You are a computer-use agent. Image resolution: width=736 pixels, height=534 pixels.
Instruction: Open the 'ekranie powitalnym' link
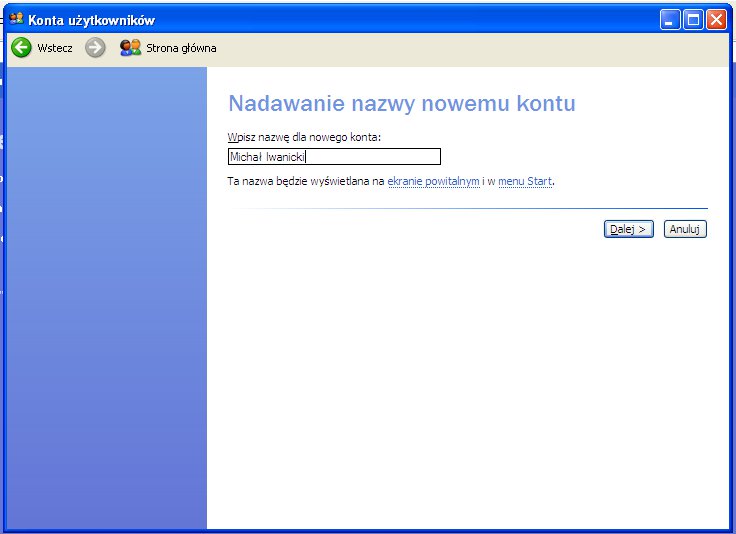pyautogui.click(x=433, y=182)
